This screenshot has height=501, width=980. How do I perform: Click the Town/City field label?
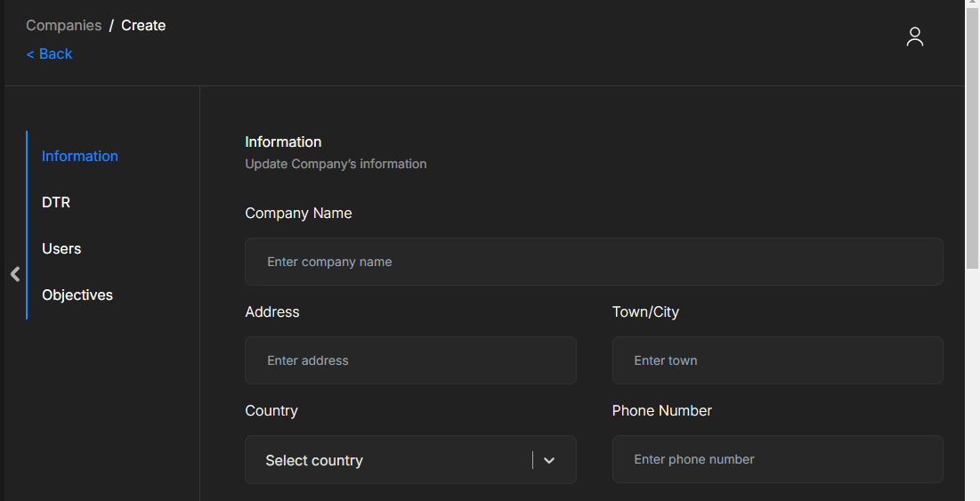click(645, 312)
